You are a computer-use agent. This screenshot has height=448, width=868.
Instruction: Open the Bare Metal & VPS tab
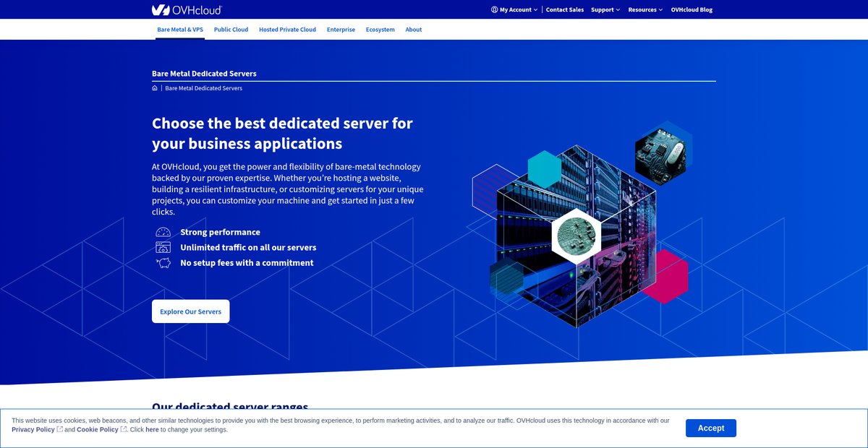180,30
